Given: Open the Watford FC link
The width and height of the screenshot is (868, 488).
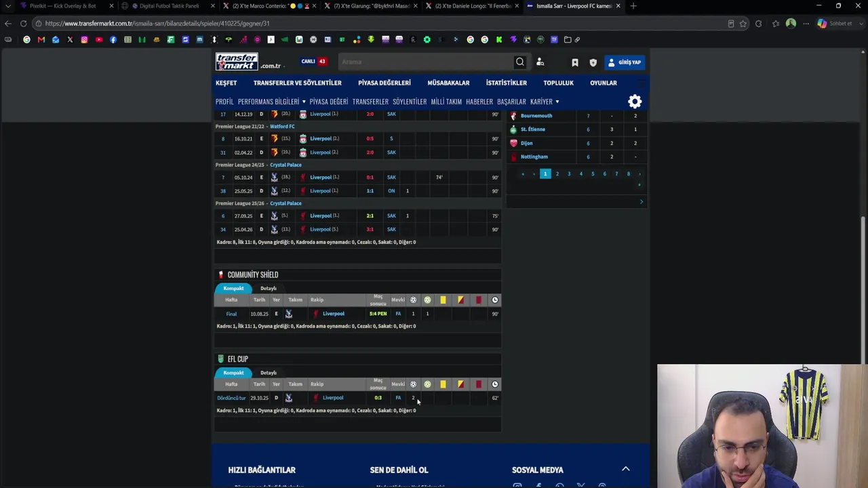Looking at the screenshot, I should (x=282, y=127).
